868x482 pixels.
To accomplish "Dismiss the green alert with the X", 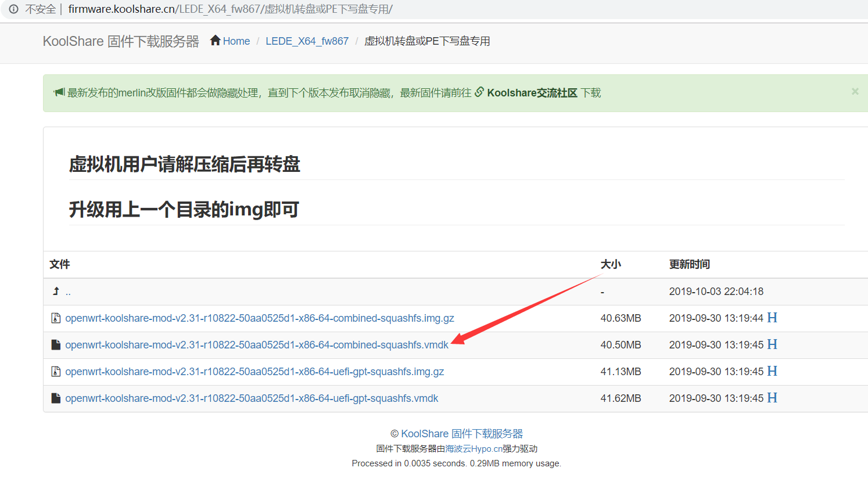I will (855, 91).
